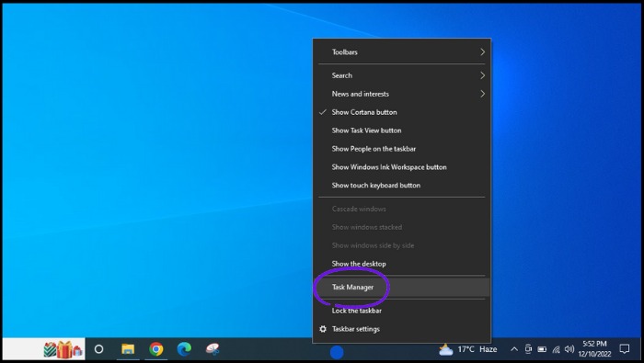Click the Meet Now tray icon
This screenshot has height=363, width=644.
click(x=528, y=349)
